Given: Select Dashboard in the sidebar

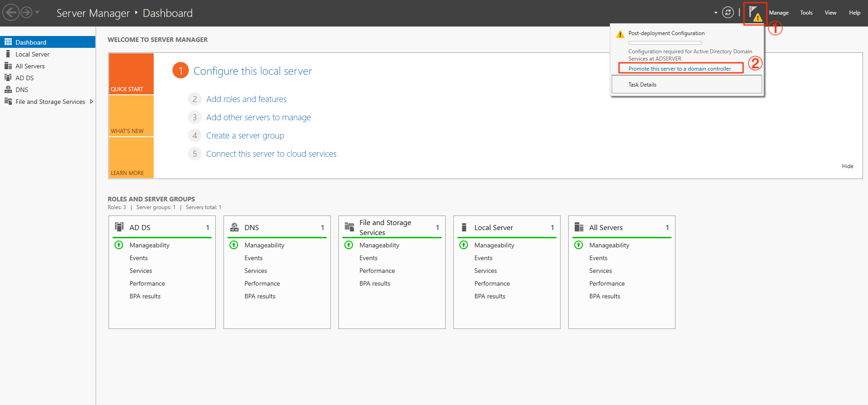Looking at the screenshot, I should point(47,42).
